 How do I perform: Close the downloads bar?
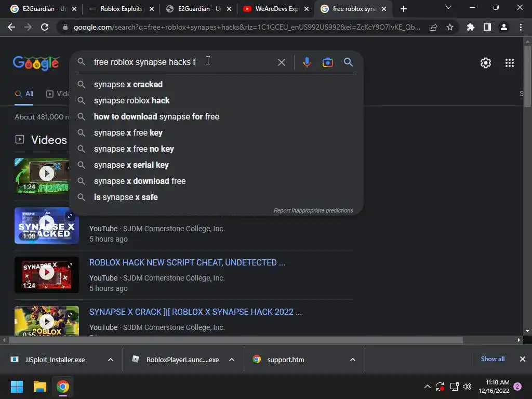tap(523, 359)
